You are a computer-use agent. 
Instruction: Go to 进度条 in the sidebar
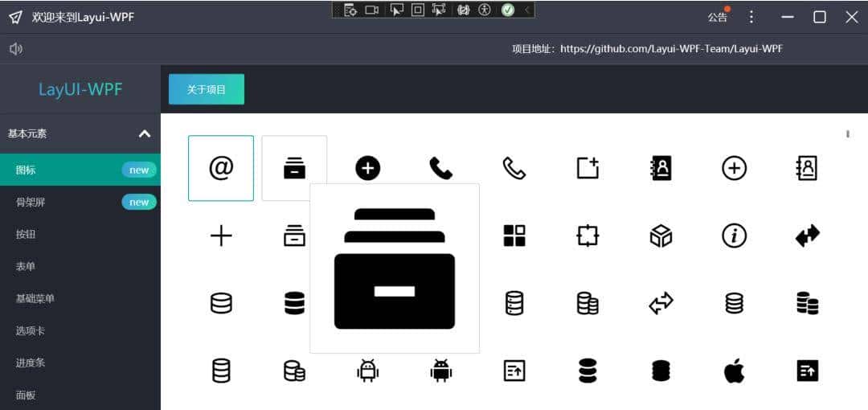[31, 363]
